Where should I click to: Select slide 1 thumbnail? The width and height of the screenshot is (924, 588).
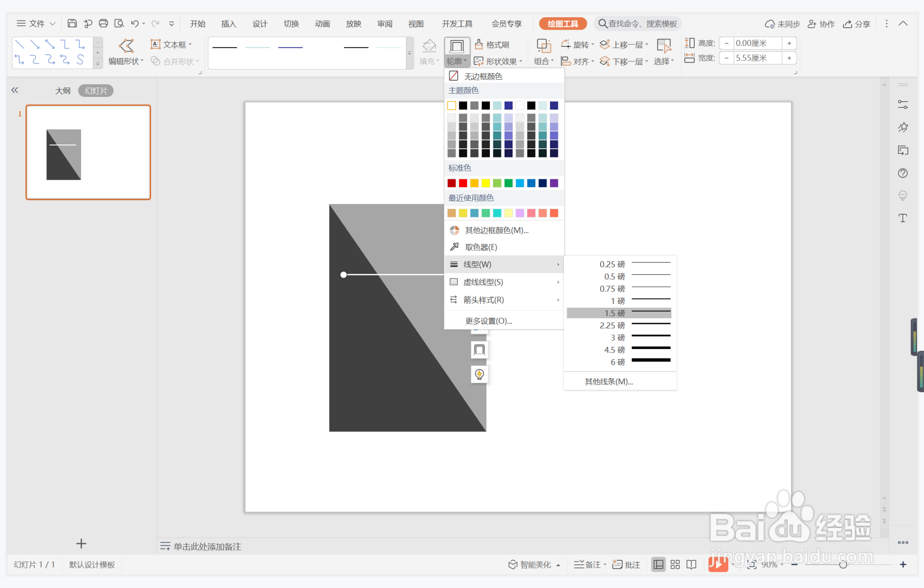coord(88,152)
